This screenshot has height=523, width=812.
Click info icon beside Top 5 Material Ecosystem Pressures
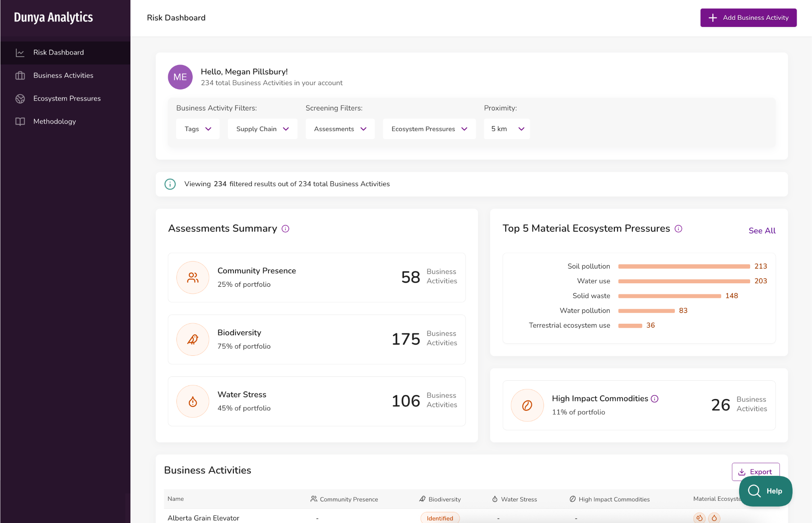(x=678, y=229)
